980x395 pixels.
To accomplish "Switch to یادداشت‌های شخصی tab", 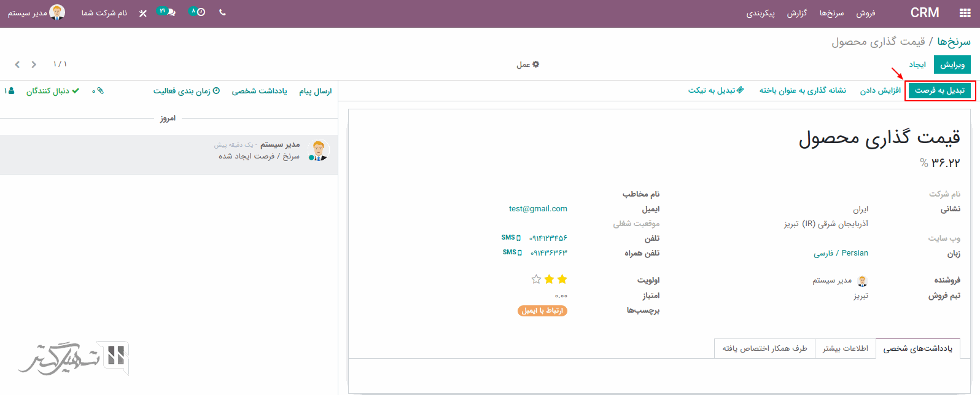I will (918, 348).
